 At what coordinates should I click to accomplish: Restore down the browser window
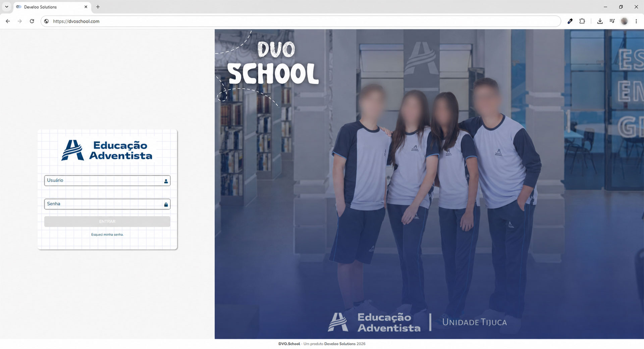[621, 7]
